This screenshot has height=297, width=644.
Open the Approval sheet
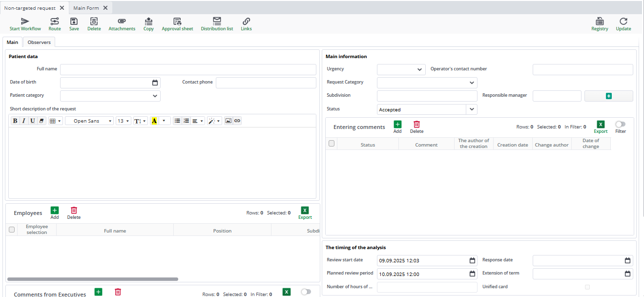(x=177, y=21)
